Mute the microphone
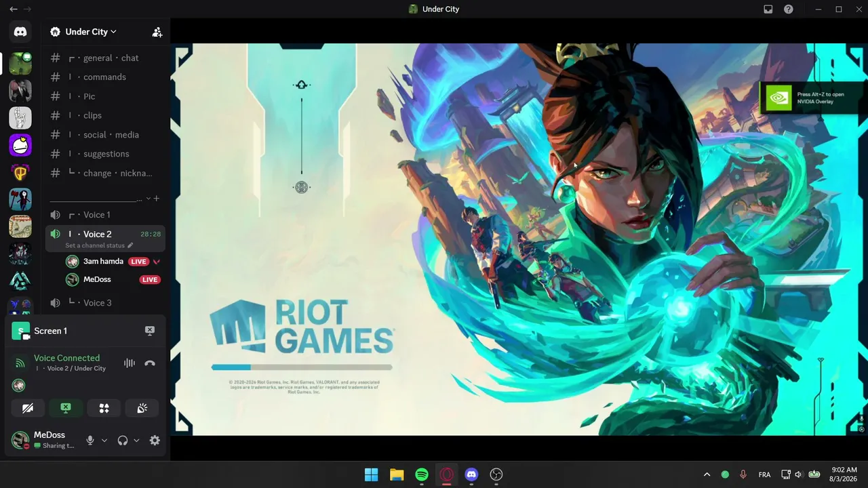Image resolution: width=868 pixels, height=488 pixels. coord(90,441)
